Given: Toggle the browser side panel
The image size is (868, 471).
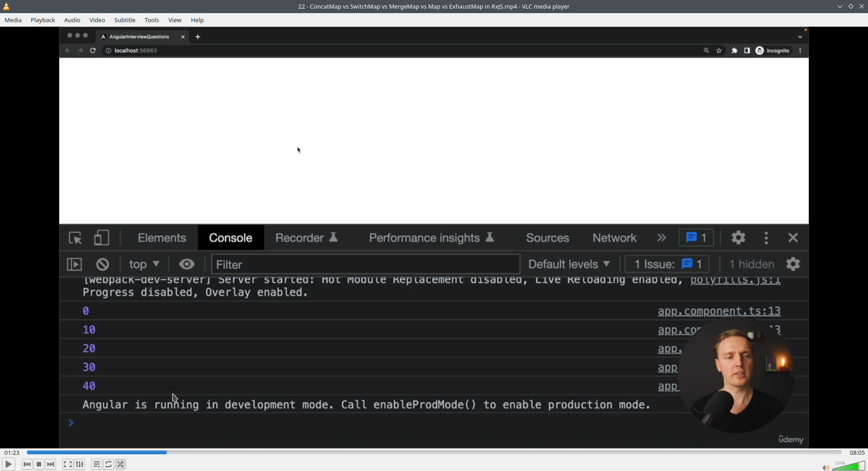Looking at the screenshot, I should coord(747,51).
